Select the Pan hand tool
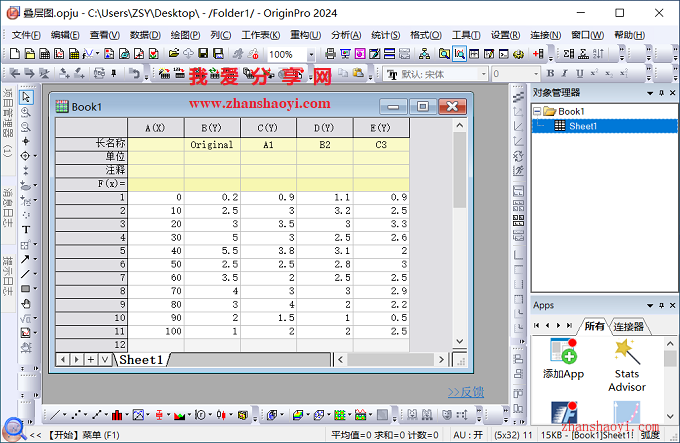Viewport: 680px width, 443px height. (x=26, y=303)
